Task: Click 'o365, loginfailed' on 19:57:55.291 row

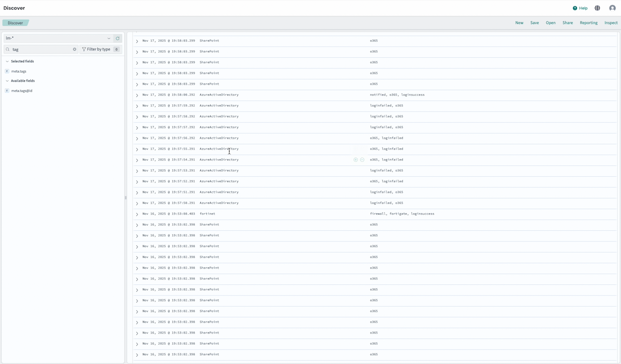Action: click(387, 149)
